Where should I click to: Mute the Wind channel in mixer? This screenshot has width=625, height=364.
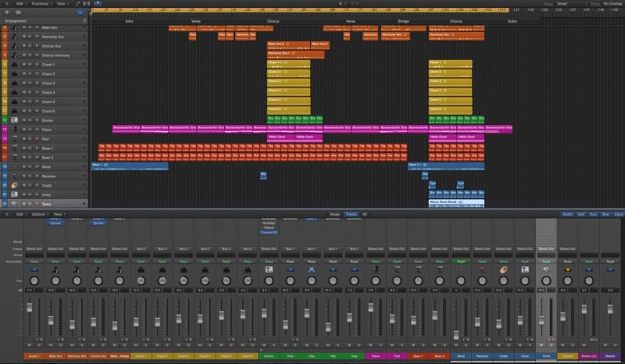pyautogui.click(x=456, y=345)
